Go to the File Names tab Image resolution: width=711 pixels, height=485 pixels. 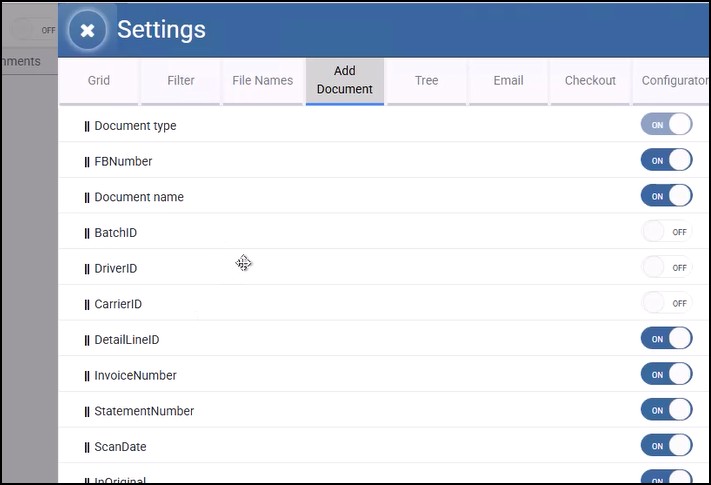pyautogui.click(x=262, y=80)
